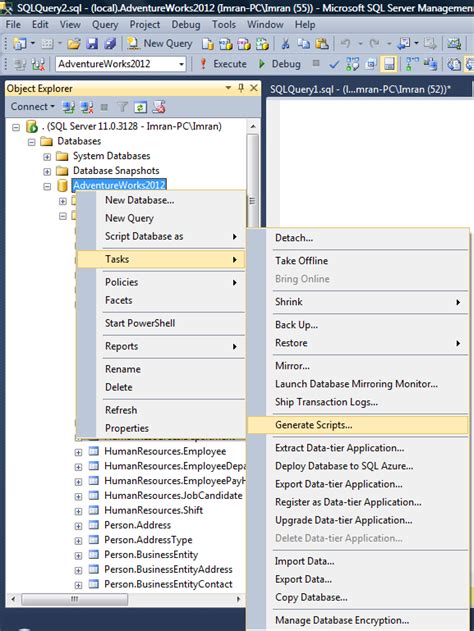Open the Tools menu

(x=224, y=25)
